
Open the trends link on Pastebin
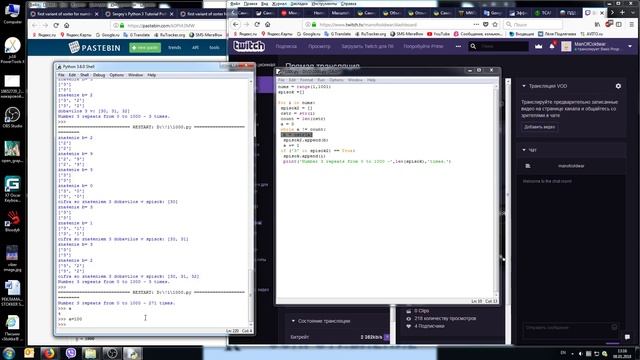(175, 48)
